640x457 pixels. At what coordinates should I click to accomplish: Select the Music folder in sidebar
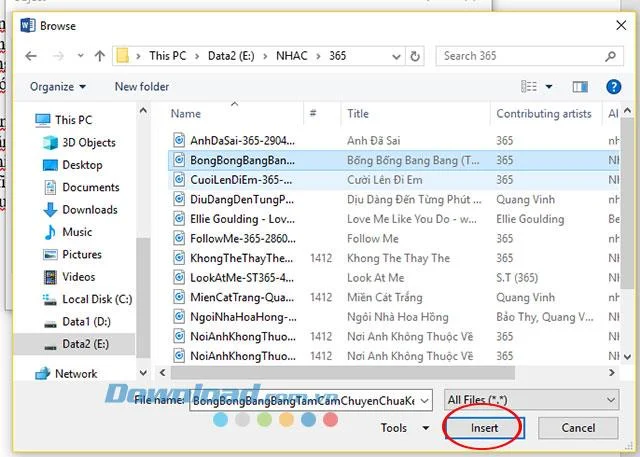click(x=77, y=232)
